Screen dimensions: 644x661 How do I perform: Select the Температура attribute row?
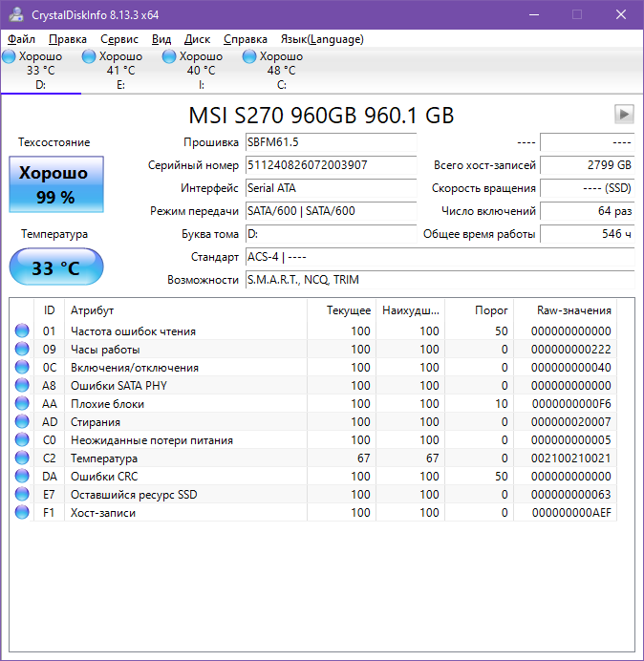pyautogui.click(x=313, y=458)
